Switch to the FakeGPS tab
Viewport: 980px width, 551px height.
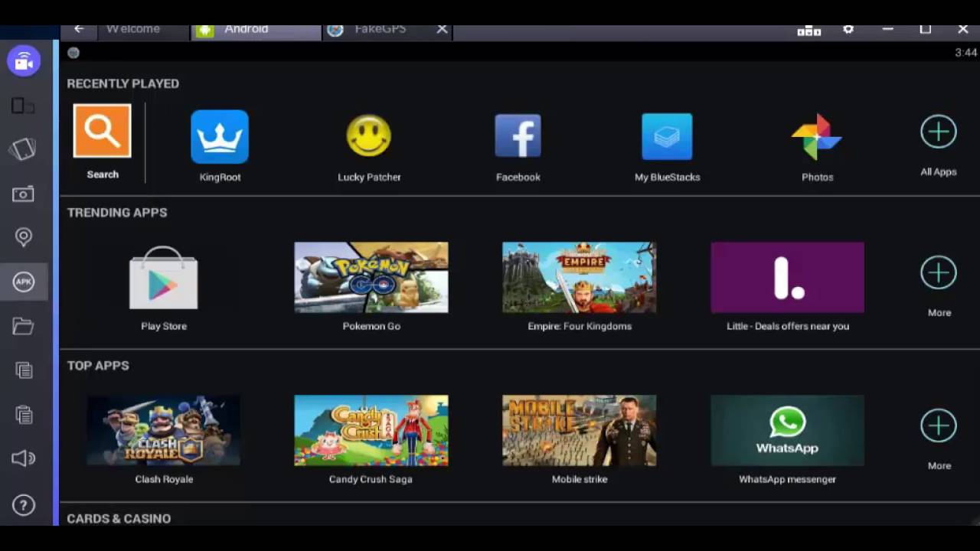[379, 29]
